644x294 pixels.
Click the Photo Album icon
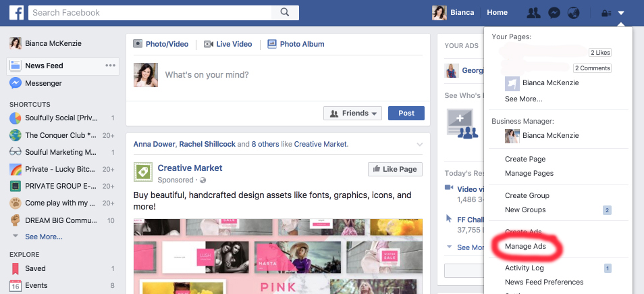(272, 44)
